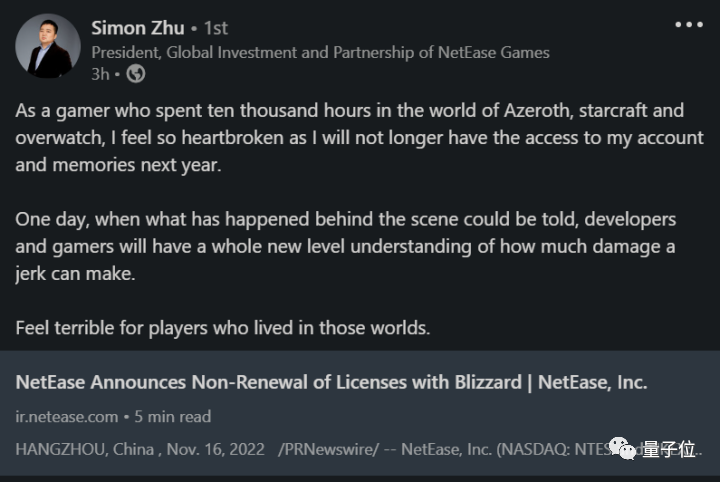This screenshot has width=720, height=482.
Task: Click the word "jerk" in the post
Action: point(34,271)
